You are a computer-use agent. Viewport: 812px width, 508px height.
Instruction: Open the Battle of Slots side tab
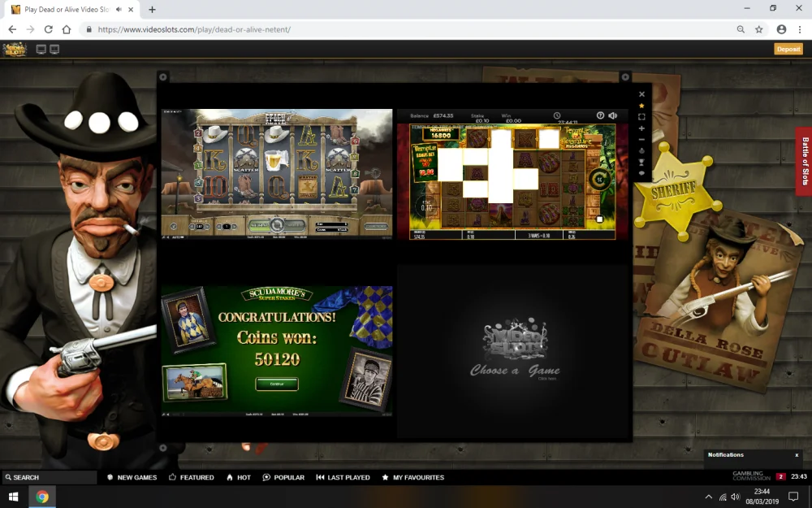tap(804, 161)
